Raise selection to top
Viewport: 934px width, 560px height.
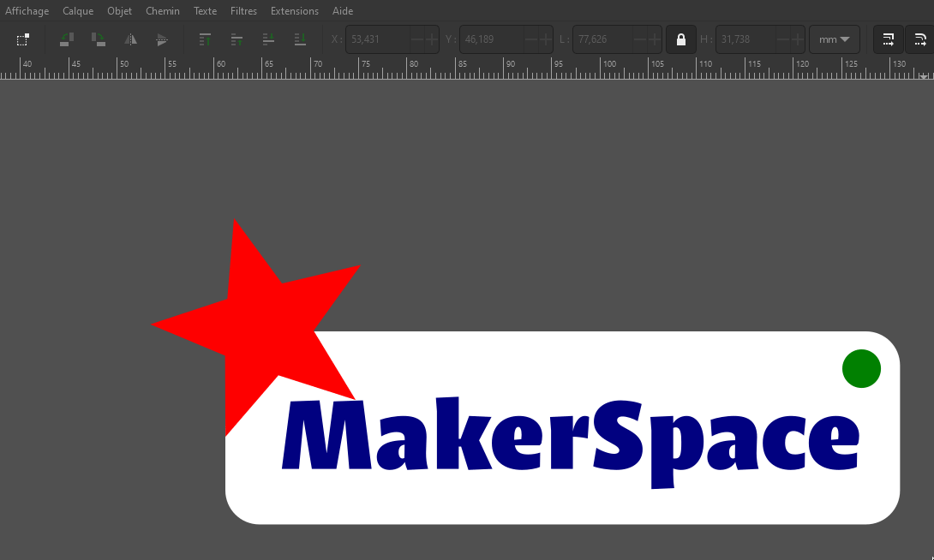tap(205, 39)
